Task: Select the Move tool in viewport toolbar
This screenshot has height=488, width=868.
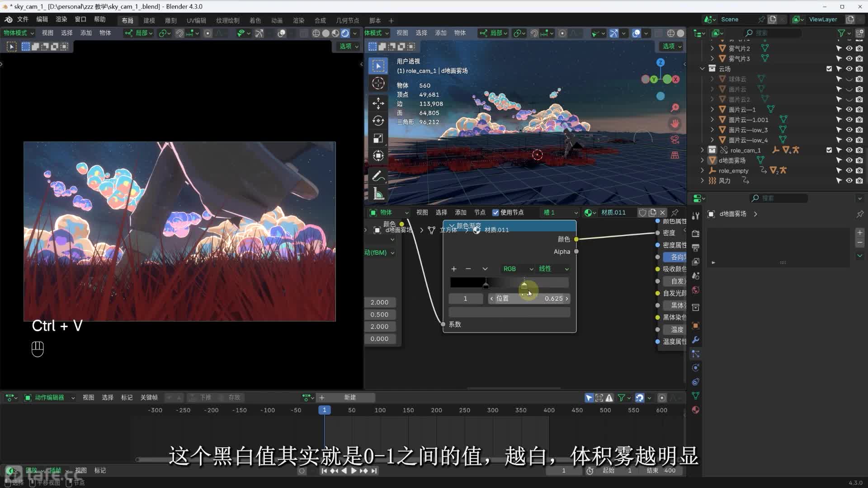Action: 378,103
